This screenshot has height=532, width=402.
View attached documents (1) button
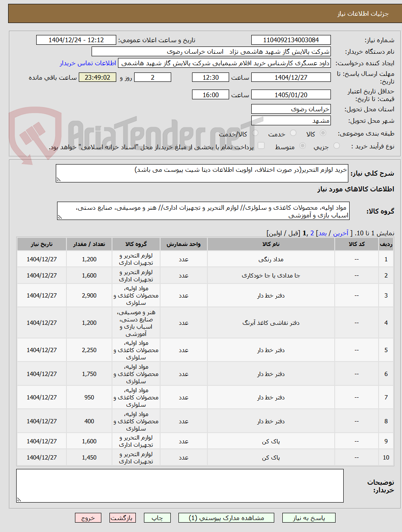click(x=226, y=518)
